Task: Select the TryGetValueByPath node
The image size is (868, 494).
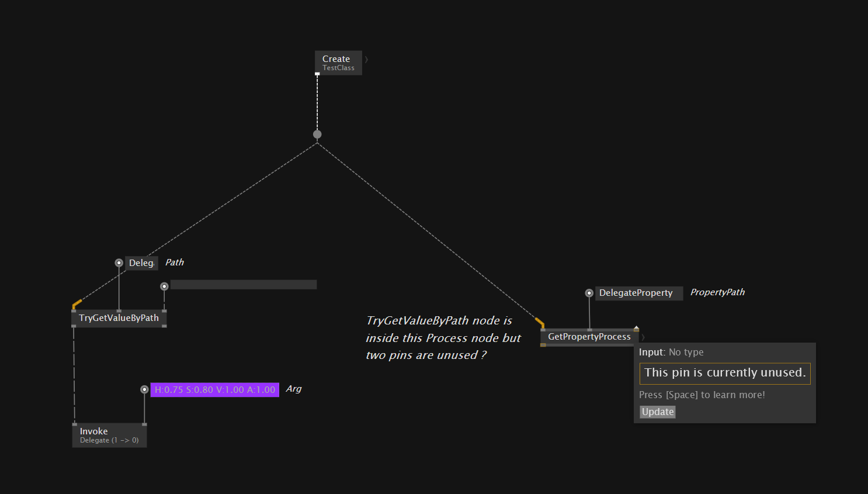Action: (119, 318)
